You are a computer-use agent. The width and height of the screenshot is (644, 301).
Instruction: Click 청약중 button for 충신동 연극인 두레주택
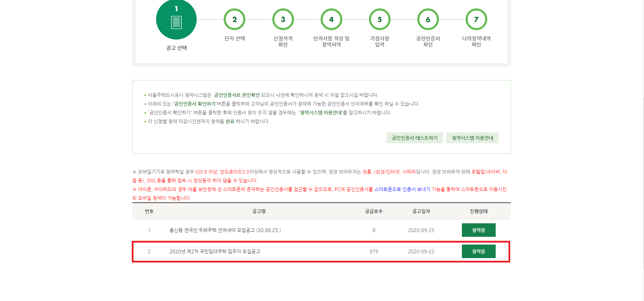478,230
